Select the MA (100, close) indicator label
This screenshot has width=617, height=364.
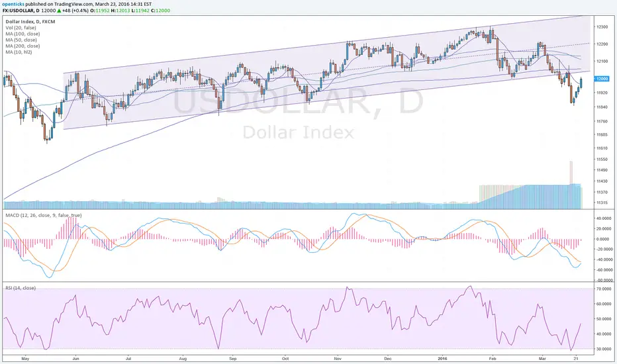[x=23, y=34]
